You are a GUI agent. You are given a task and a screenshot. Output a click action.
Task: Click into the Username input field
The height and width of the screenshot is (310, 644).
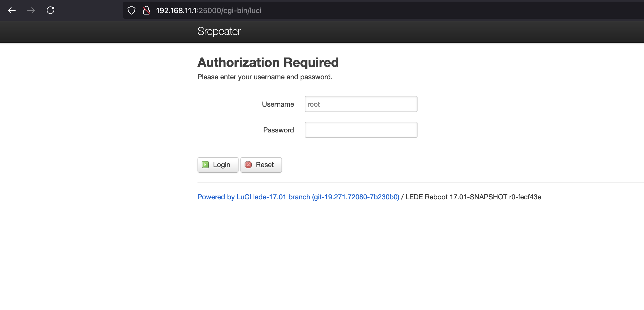[361, 104]
